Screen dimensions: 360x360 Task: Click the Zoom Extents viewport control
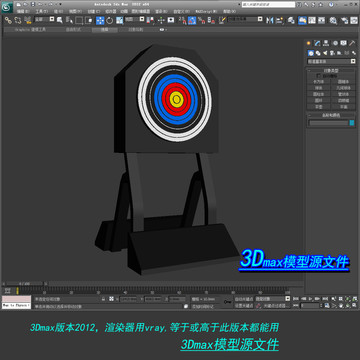(347, 299)
